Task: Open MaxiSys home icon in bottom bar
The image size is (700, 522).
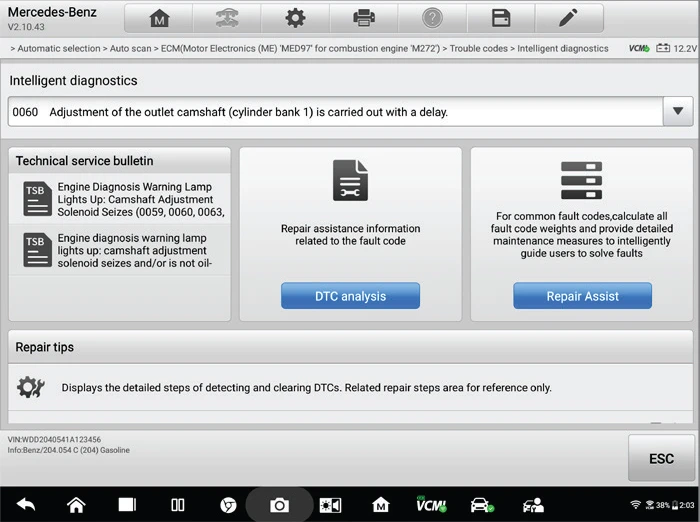Action: [381, 505]
